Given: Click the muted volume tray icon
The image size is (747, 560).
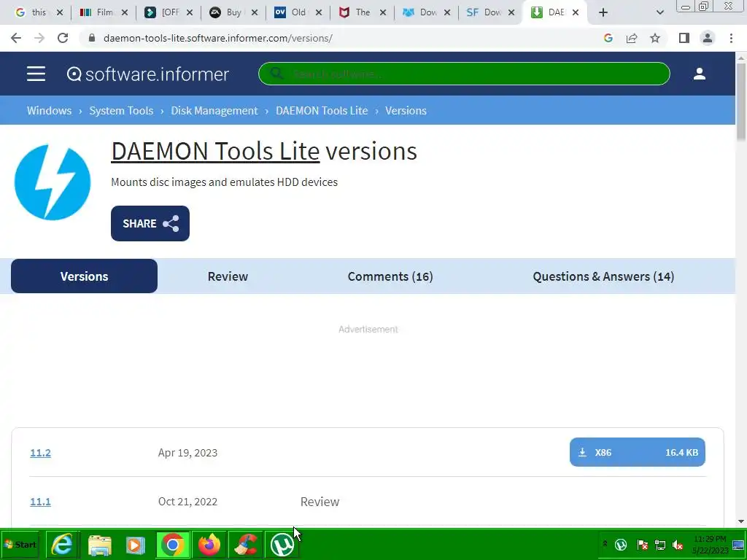Looking at the screenshot, I should pyautogui.click(x=678, y=545).
